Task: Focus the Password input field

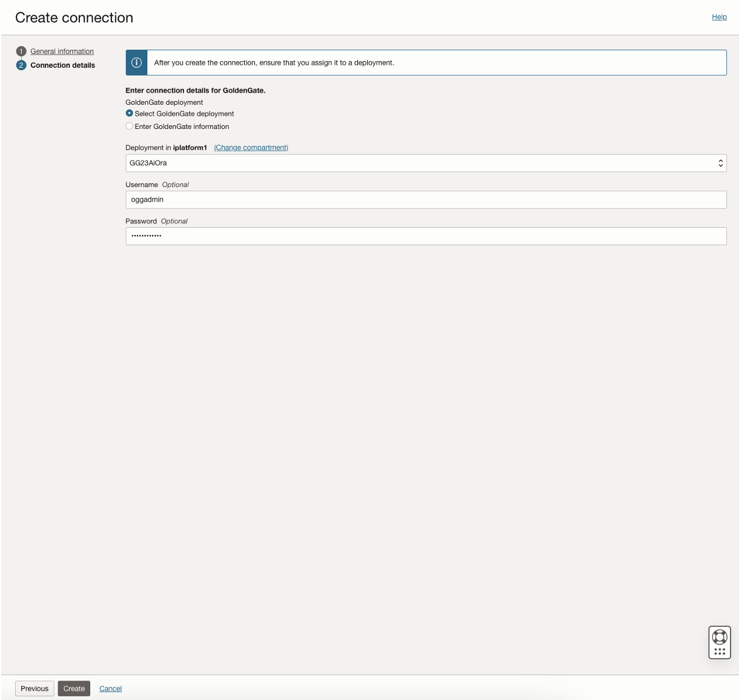Action: pos(426,236)
